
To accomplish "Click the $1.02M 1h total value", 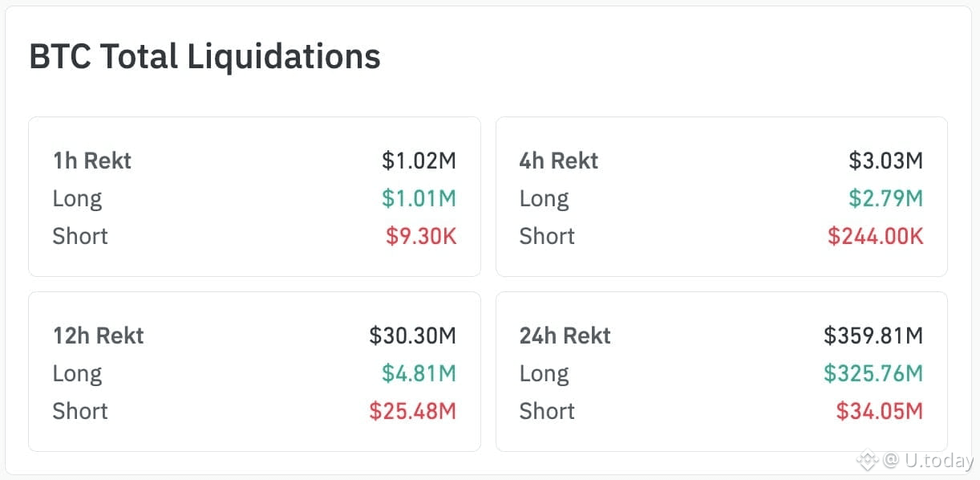I will (419, 161).
